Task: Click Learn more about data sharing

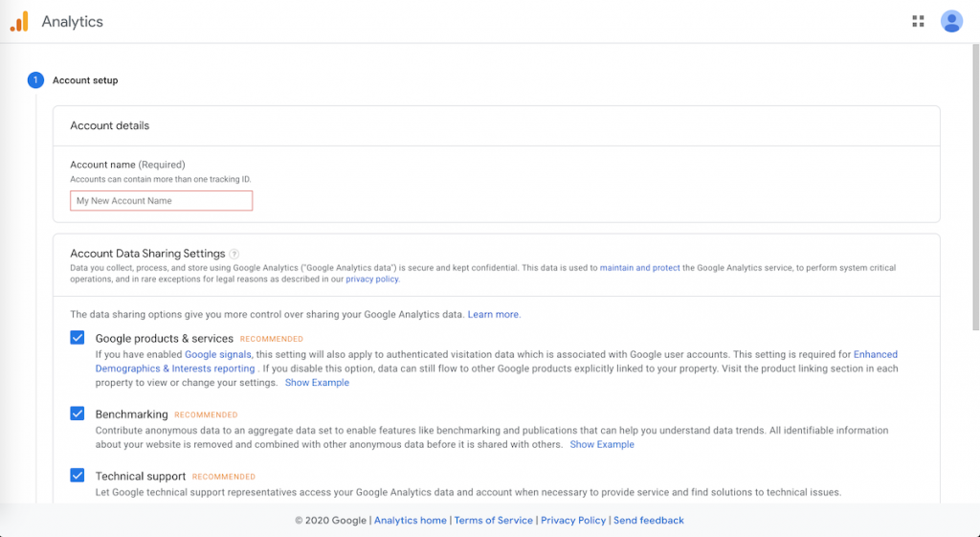Action: [x=493, y=314]
